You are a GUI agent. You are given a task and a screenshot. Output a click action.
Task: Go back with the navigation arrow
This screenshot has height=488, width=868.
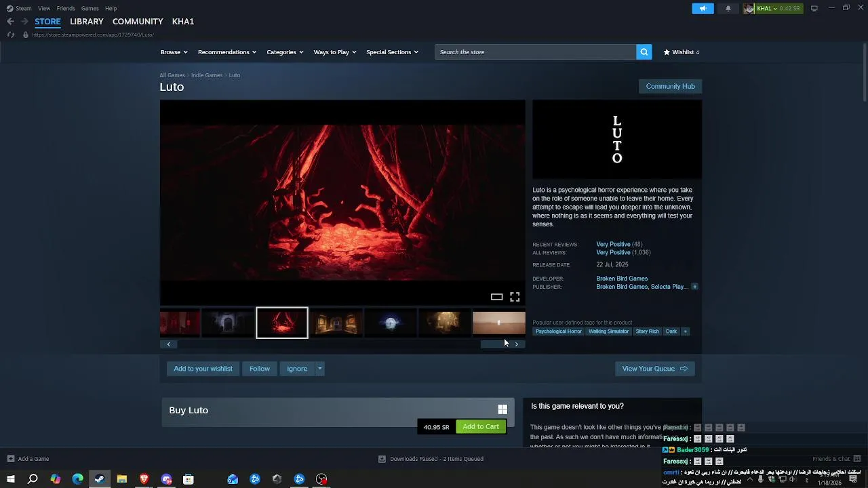tap(10, 21)
